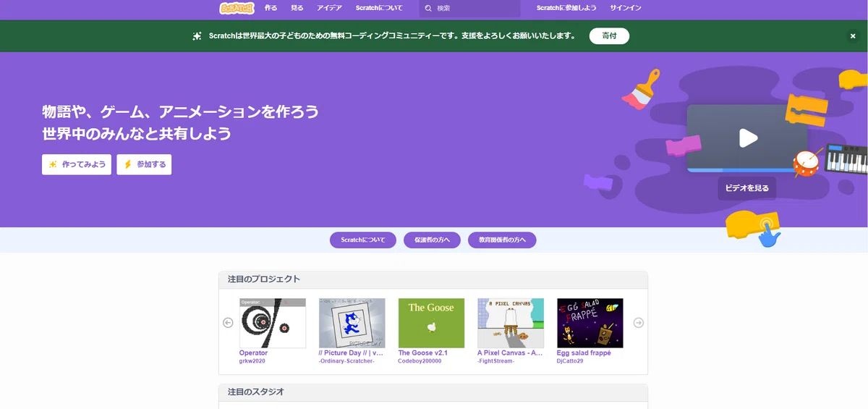Open Egg salad frappé project thumbnail
Screen dimensions: 868x409
(590, 323)
